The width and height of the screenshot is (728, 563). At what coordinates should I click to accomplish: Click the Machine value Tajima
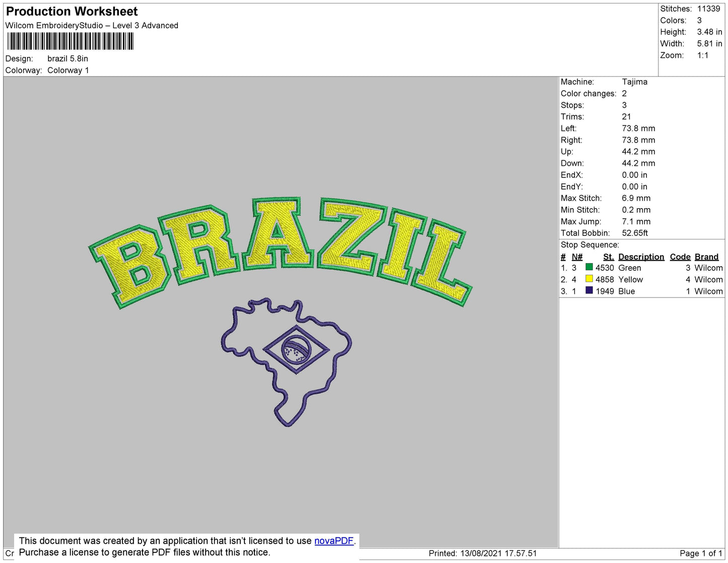coord(635,82)
